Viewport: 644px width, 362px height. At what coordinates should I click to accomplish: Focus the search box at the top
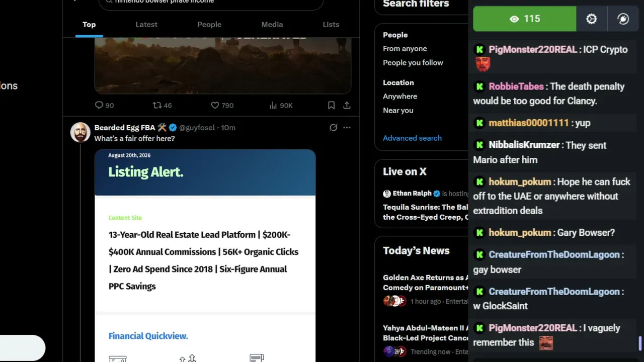coord(211,3)
